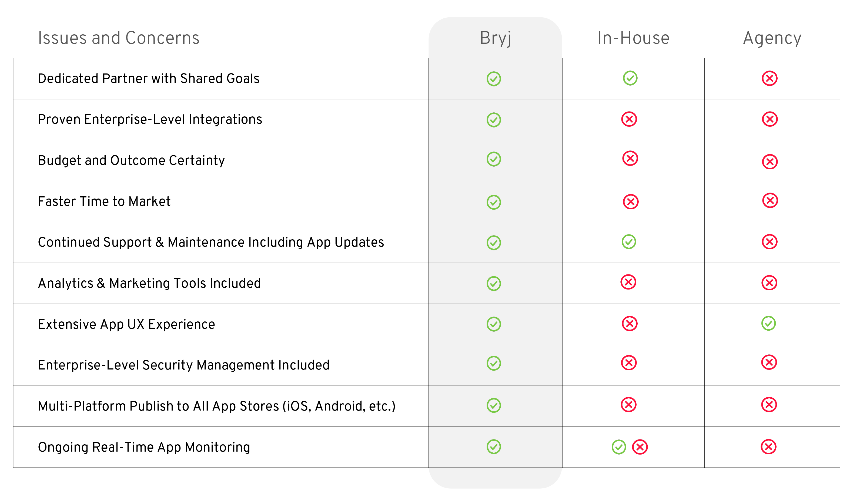Screen dimensions: 853x504
Task: Click In-House red X for Enterprise-Level Security Management
Action: (629, 363)
